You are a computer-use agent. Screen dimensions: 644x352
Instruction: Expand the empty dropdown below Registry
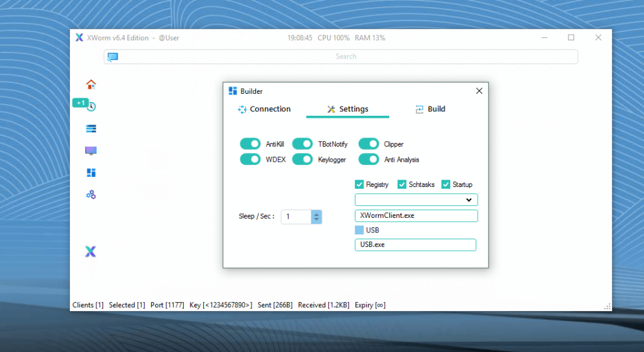pos(468,200)
